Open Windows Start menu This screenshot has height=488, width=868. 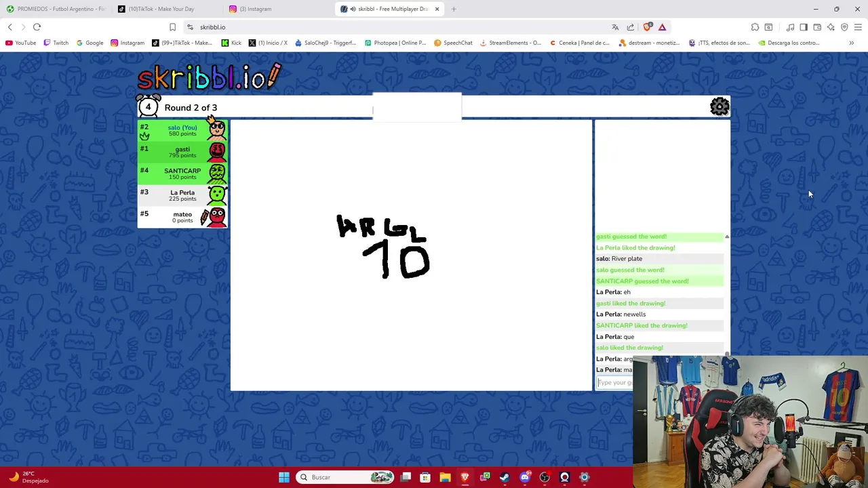[x=284, y=477]
